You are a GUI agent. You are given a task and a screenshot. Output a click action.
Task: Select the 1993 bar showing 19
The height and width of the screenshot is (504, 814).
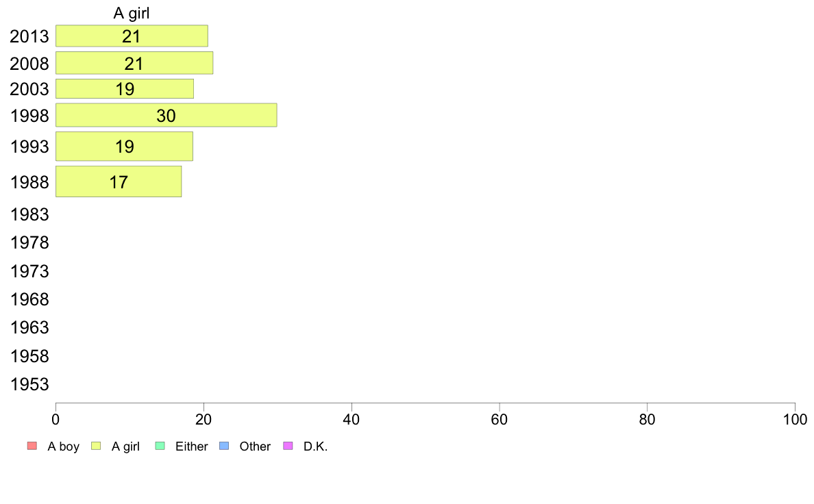[x=124, y=147]
